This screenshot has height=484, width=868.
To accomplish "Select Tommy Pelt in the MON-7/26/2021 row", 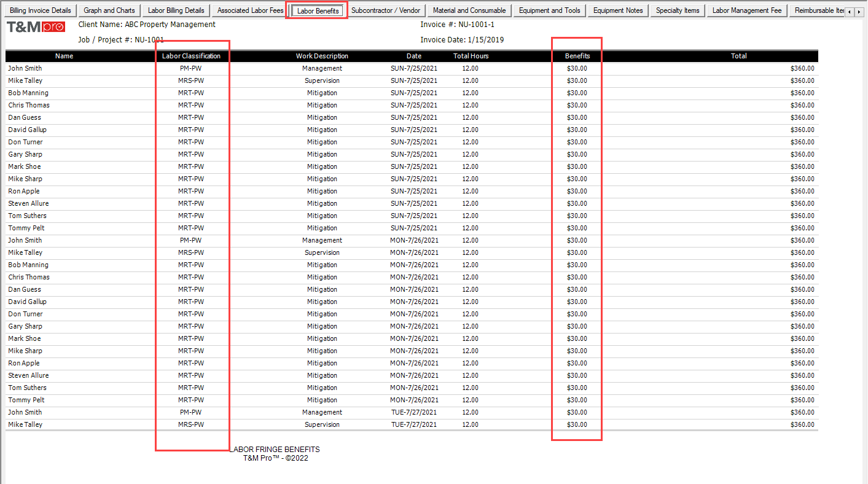I will [26, 400].
